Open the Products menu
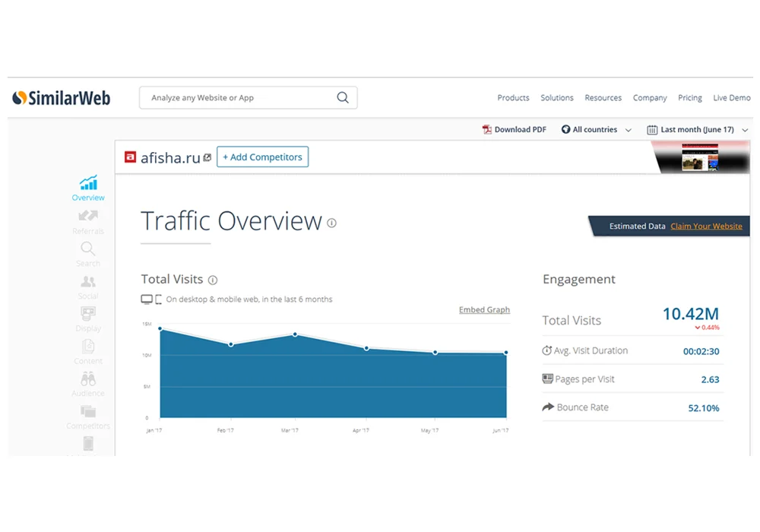Screen dimensions: 760x532 click(513, 98)
